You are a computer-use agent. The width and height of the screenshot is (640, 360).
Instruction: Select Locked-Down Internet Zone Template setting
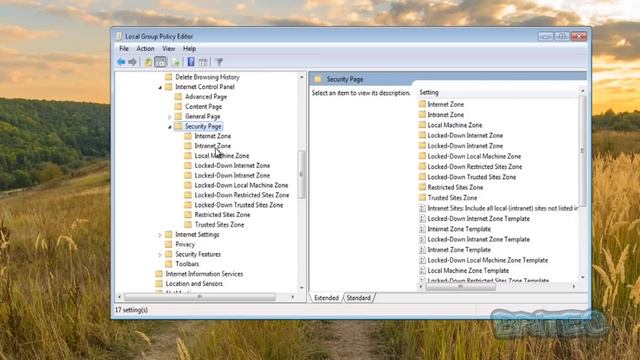point(478,219)
